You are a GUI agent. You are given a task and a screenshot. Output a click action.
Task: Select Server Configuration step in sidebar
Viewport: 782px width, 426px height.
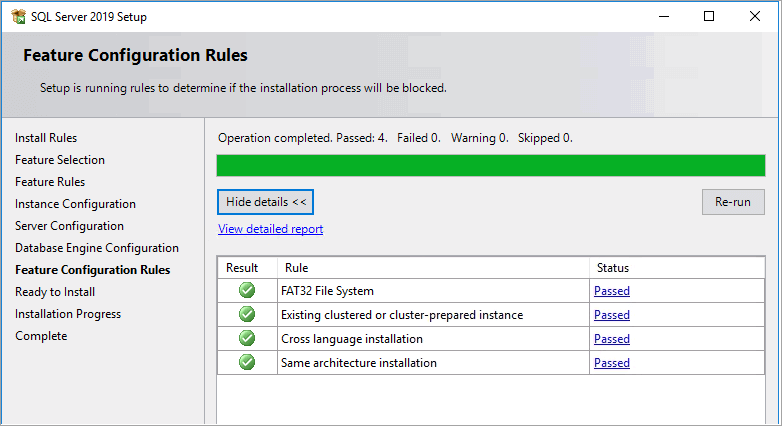pos(69,226)
